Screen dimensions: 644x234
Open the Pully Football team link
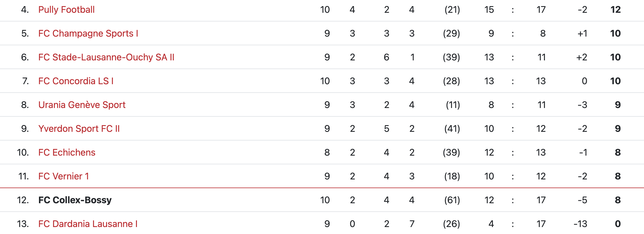tap(66, 10)
